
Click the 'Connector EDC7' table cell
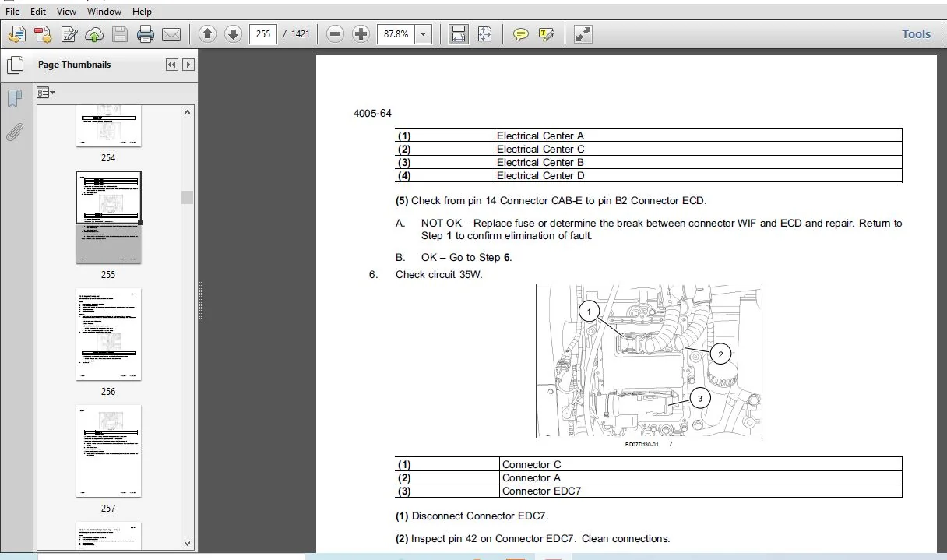(x=701, y=491)
